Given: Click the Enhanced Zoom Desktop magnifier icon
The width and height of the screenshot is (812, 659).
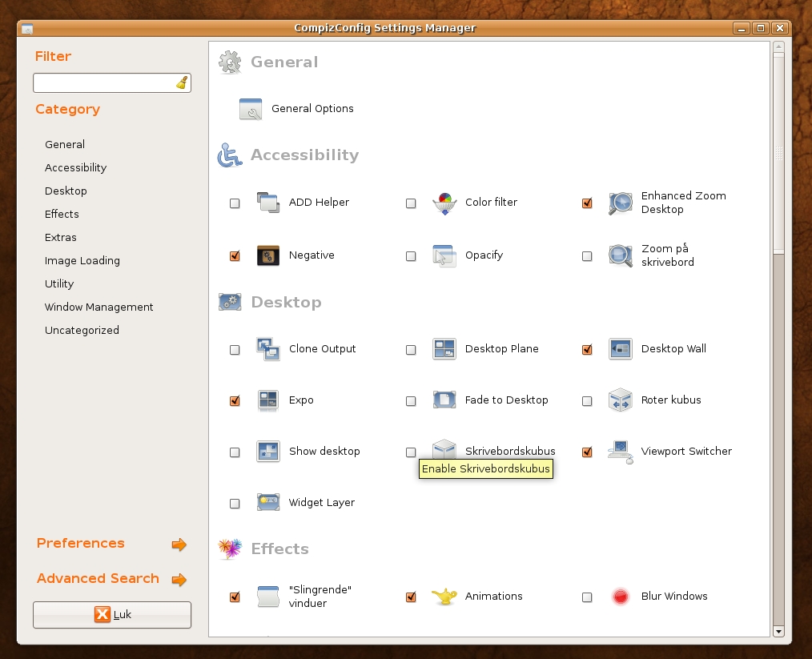Looking at the screenshot, I should pyautogui.click(x=621, y=203).
